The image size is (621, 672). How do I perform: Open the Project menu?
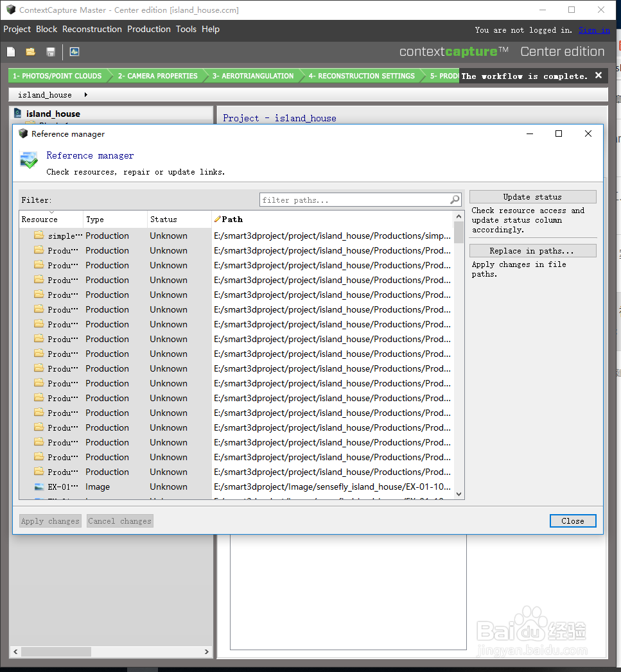coord(17,29)
